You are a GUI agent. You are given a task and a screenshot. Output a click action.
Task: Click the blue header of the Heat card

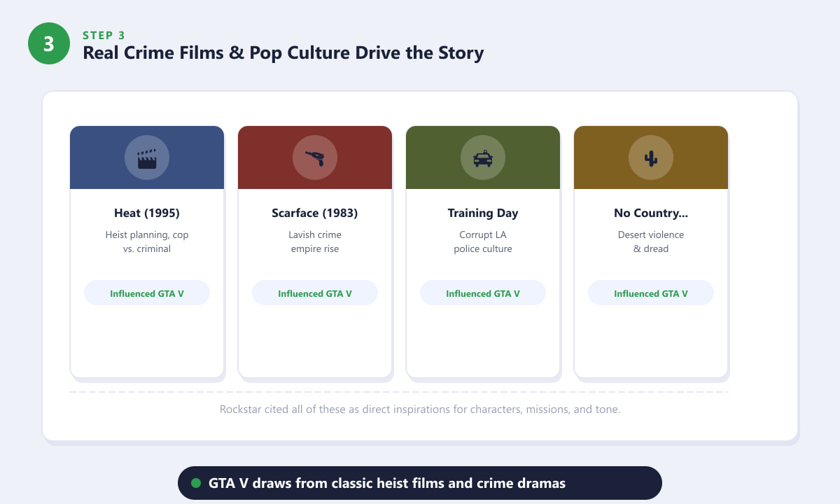pyautogui.click(x=147, y=157)
